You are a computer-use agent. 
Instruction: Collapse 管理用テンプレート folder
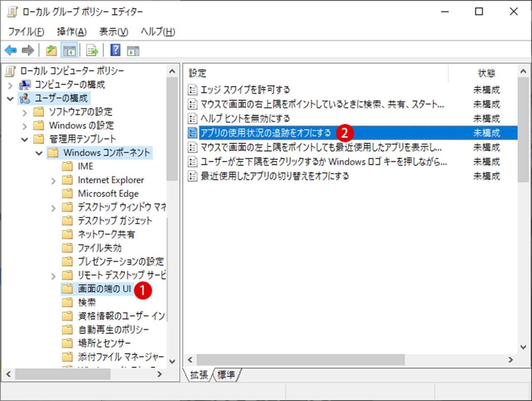25,140
